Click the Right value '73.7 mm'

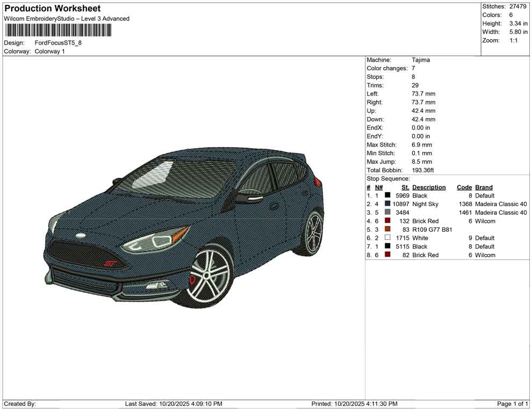(x=423, y=103)
